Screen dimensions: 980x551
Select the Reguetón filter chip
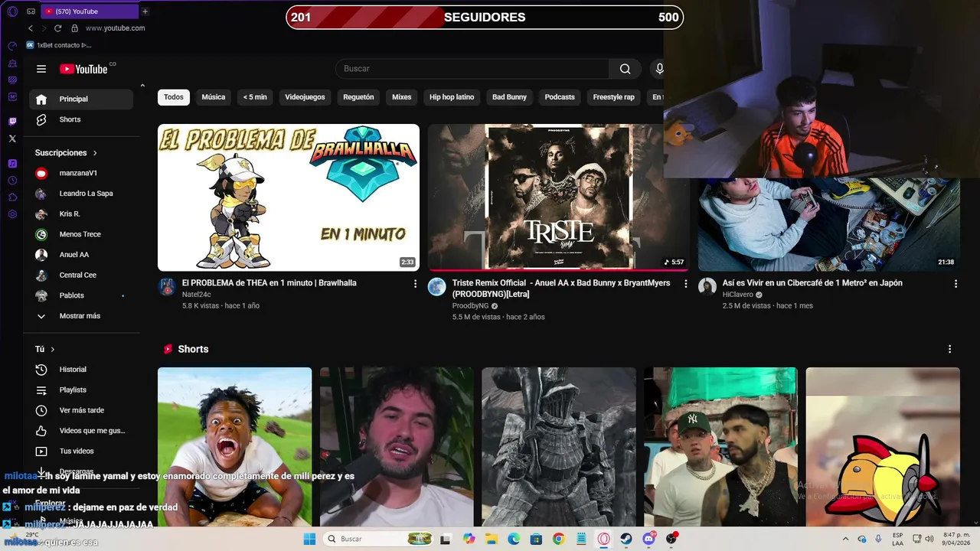pyautogui.click(x=358, y=97)
